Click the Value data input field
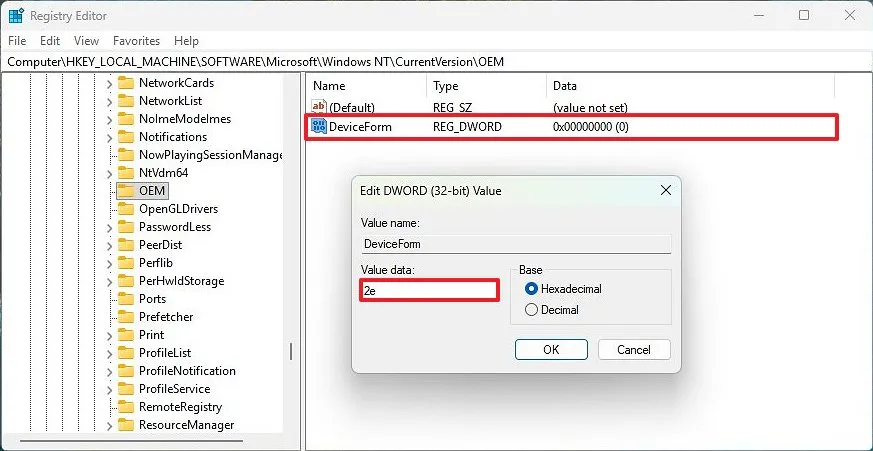 click(x=429, y=290)
